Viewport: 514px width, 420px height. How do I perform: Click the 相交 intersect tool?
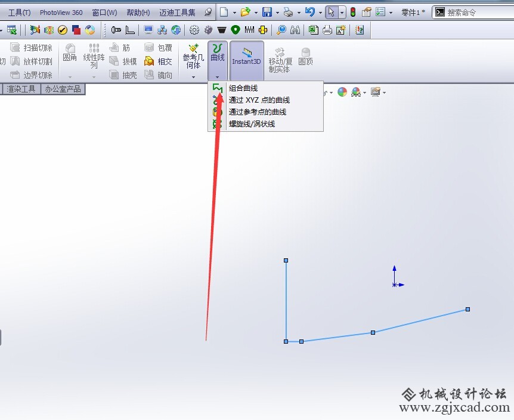tap(159, 61)
